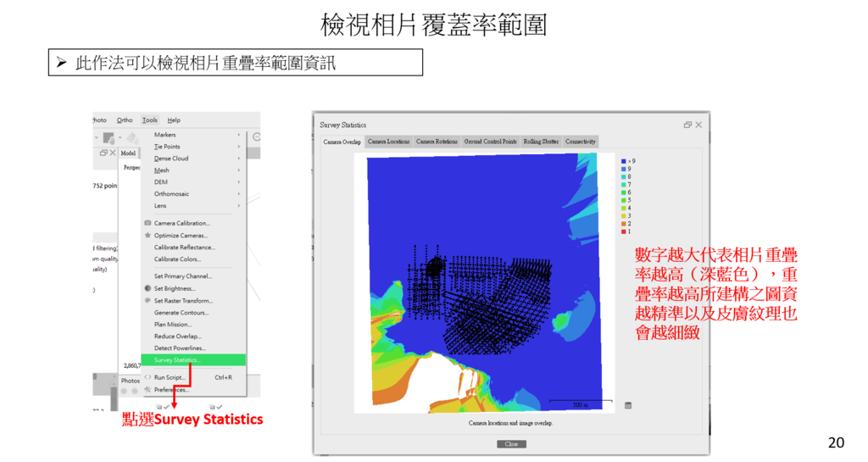This screenshot has width=868, height=462.
Task: Click the 'Survey Statistics' dialog title
Action: (x=342, y=125)
